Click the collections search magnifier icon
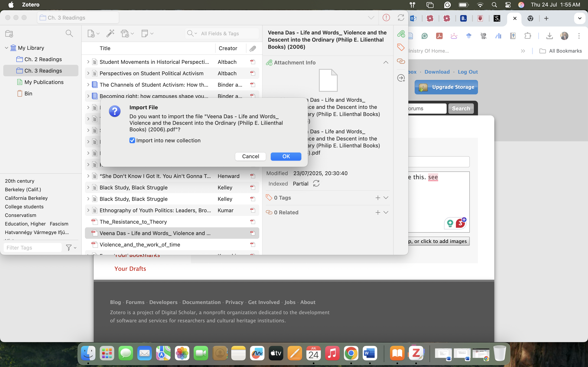 [x=69, y=33]
